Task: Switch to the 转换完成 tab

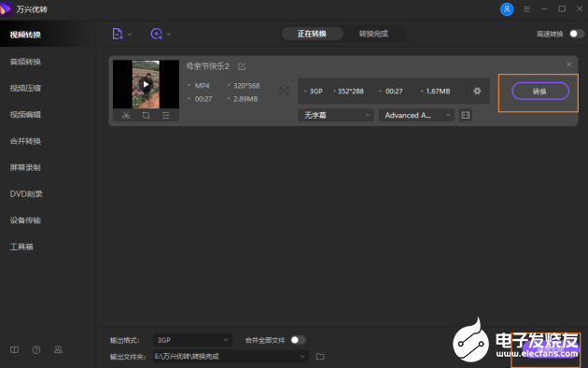Action: pos(373,34)
